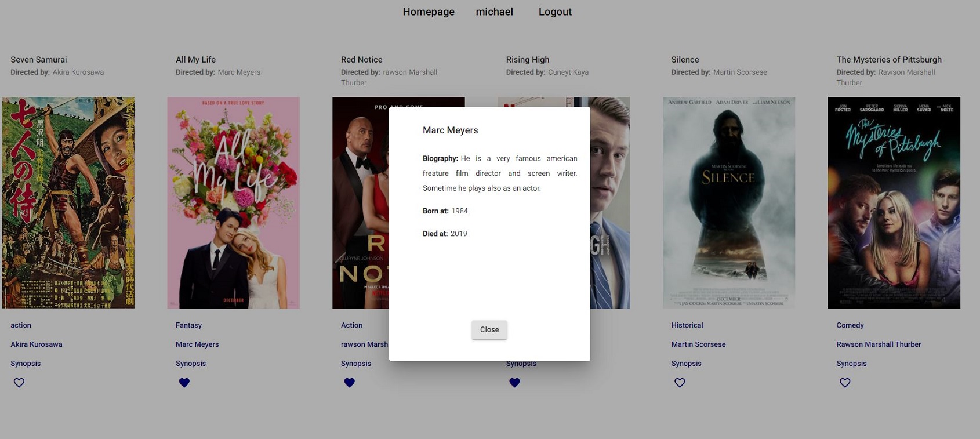Viewport: 980px width, 439px height.
Task: Open Synopsis for The Mysteries of Pittsburgh
Action: tap(852, 364)
